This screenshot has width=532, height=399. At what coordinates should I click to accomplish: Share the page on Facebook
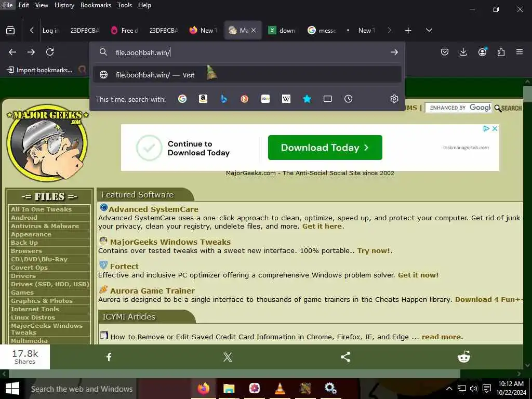point(109,356)
